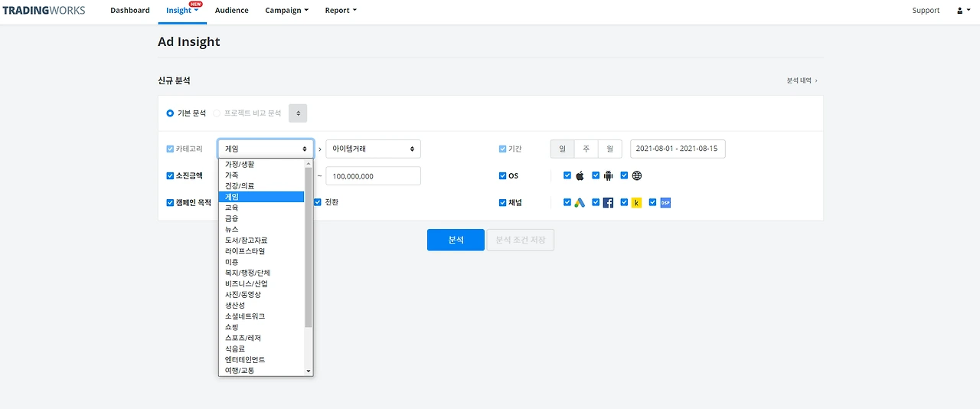This screenshot has width=980, height=409.
Task: Toggle the OS filter checkbox
Action: coord(502,175)
